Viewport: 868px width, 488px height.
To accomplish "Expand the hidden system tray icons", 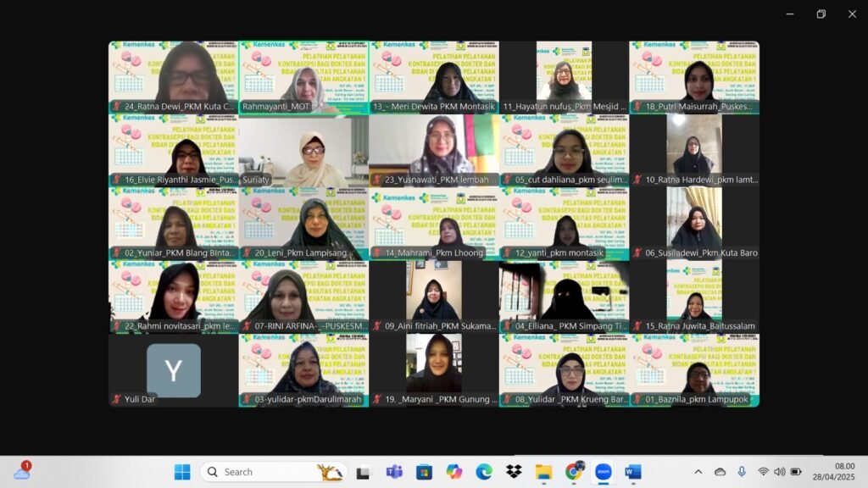I will coord(698,472).
